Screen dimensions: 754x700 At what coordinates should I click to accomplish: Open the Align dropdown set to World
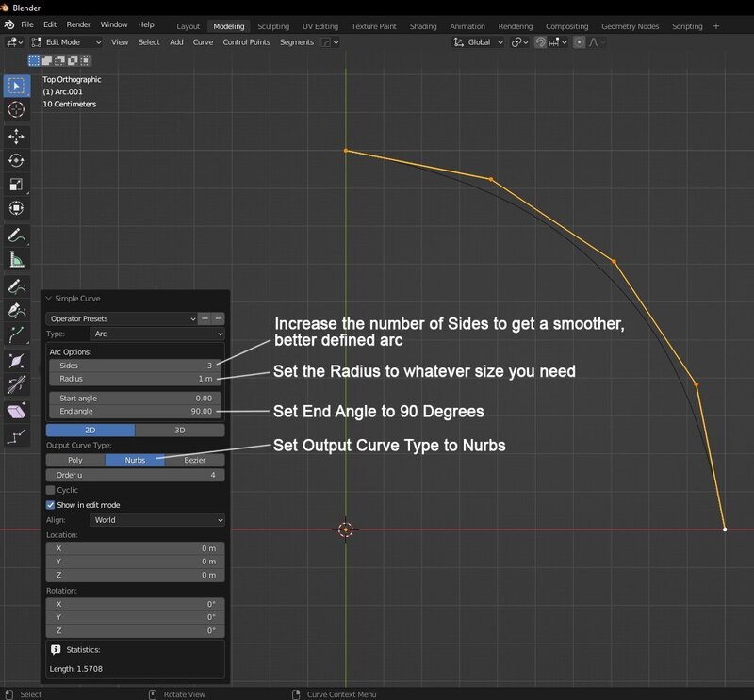(x=156, y=520)
